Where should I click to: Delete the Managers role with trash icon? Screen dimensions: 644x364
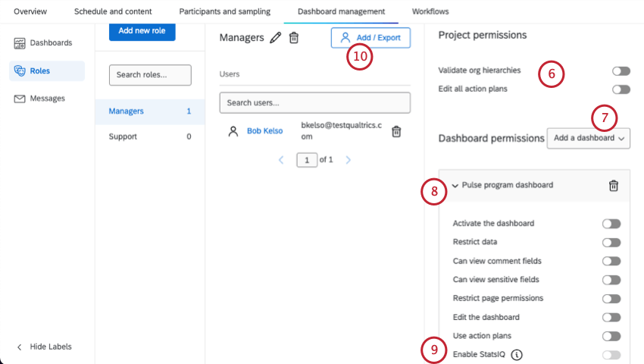(294, 38)
